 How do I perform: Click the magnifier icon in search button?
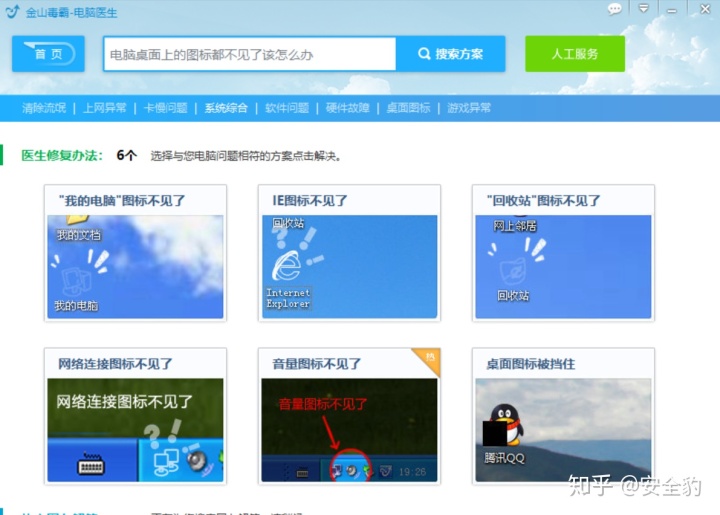(424, 54)
